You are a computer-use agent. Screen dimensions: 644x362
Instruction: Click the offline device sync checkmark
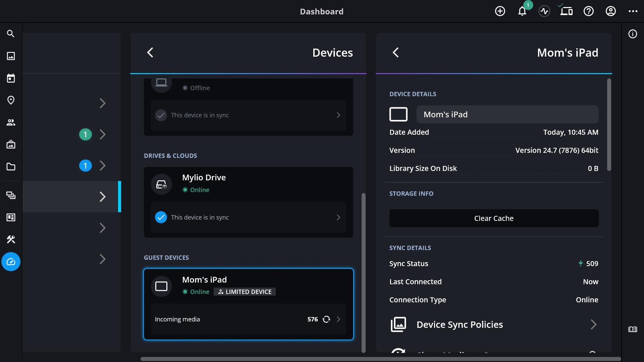pos(161,115)
